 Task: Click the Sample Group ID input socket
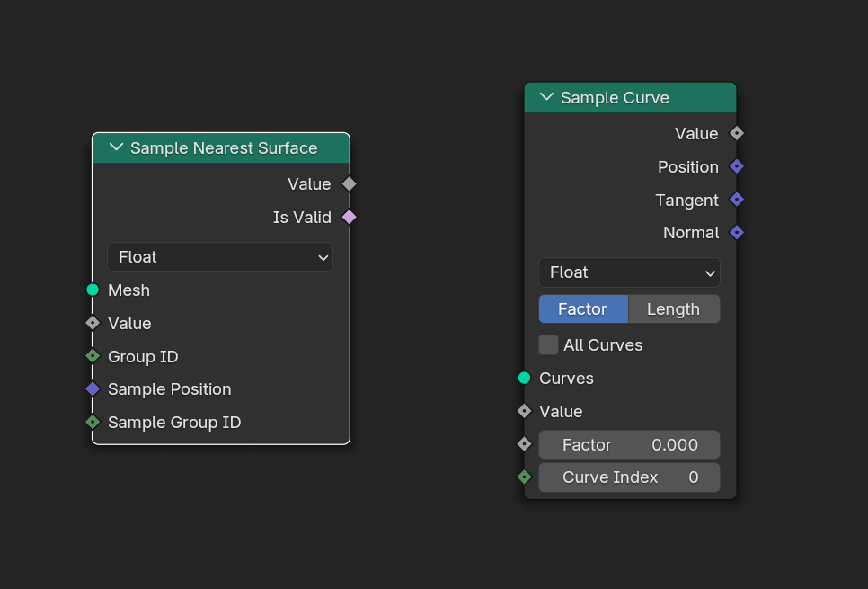[93, 423]
